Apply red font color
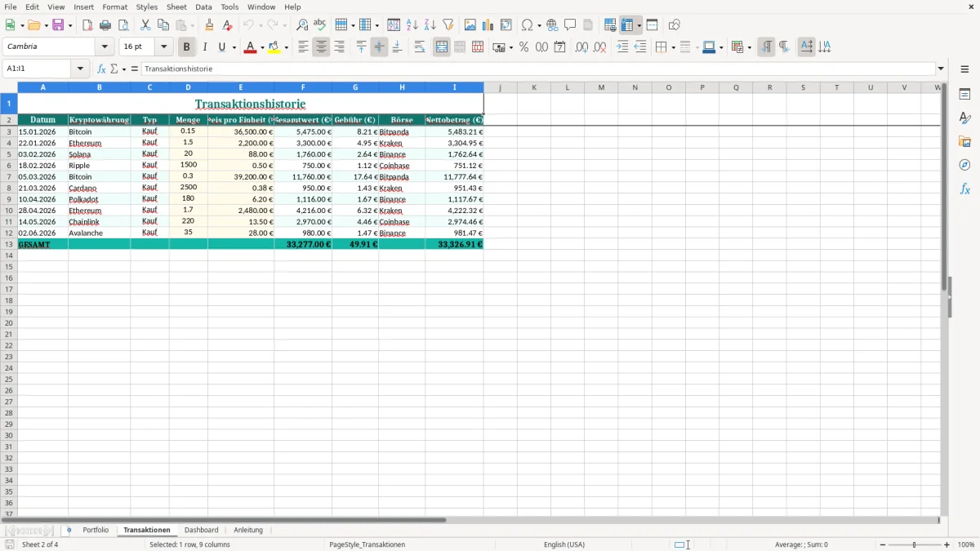Viewport: 980px width, 551px height. (251, 47)
